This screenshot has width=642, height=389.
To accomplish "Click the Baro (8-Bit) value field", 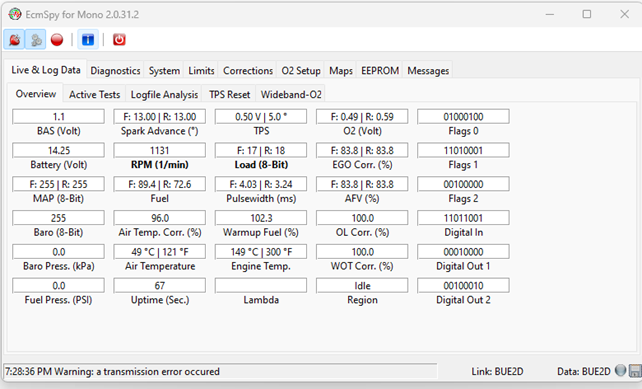I will tap(59, 218).
